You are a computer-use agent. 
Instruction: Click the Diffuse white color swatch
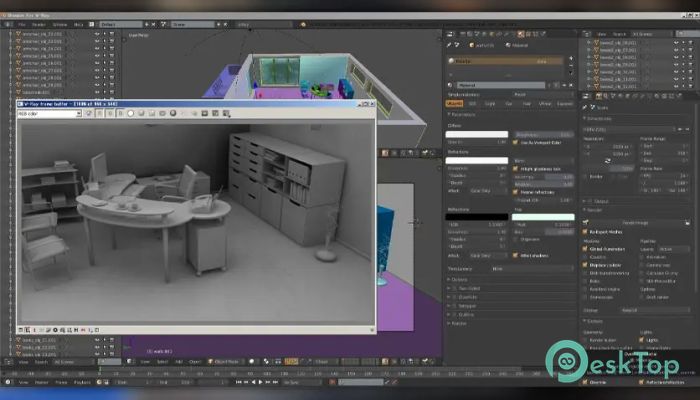click(477, 134)
